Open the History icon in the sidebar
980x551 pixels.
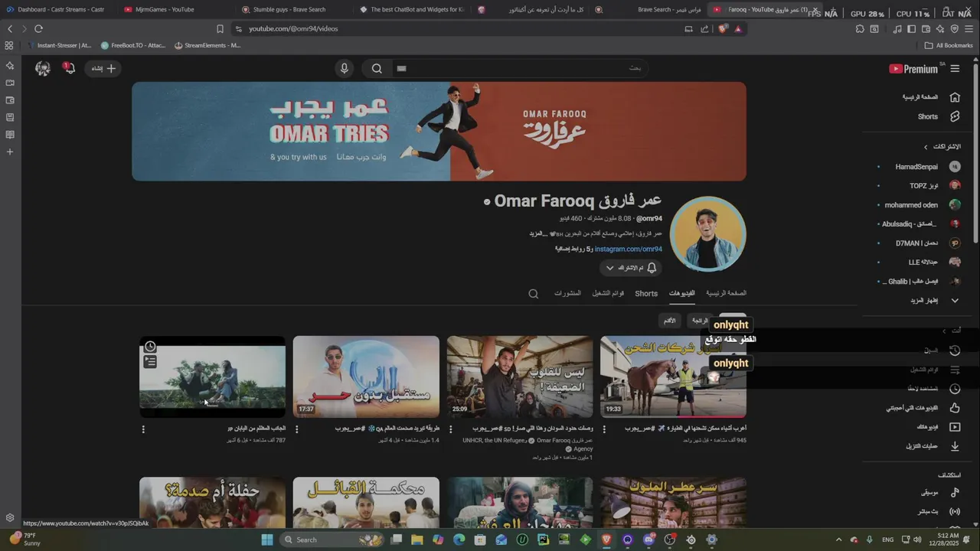(x=955, y=350)
